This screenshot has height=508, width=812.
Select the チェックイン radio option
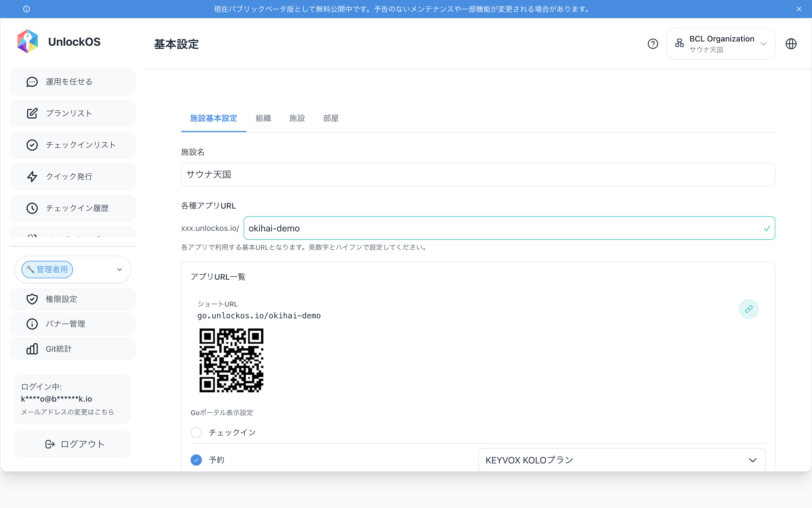[x=196, y=432]
